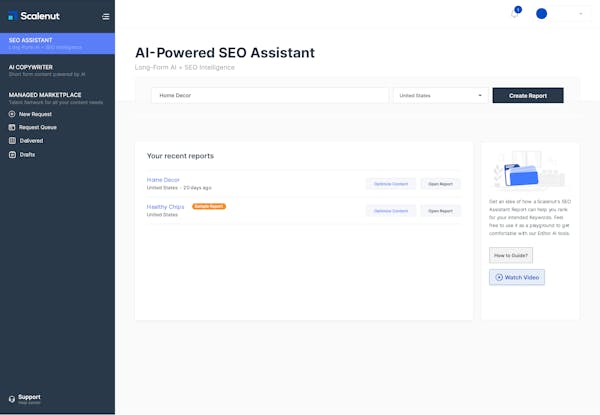Open Support help center link

[29, 399]
